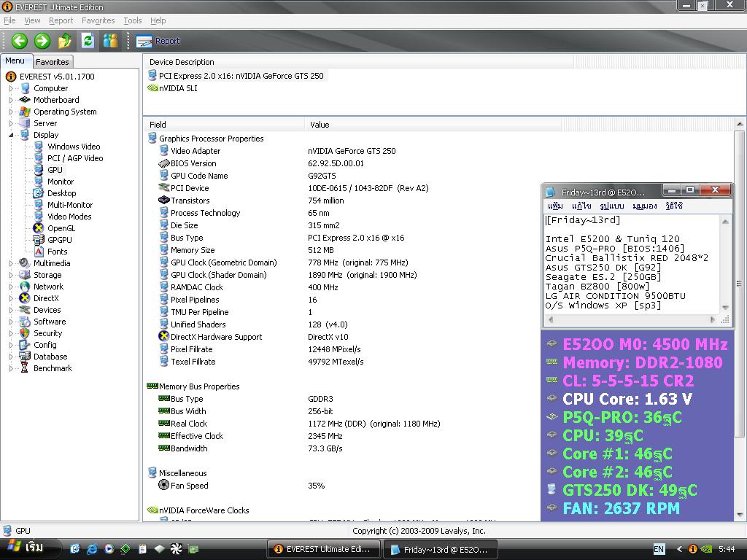
Task: Open the Help menu
Action: [x=158, y=20]
